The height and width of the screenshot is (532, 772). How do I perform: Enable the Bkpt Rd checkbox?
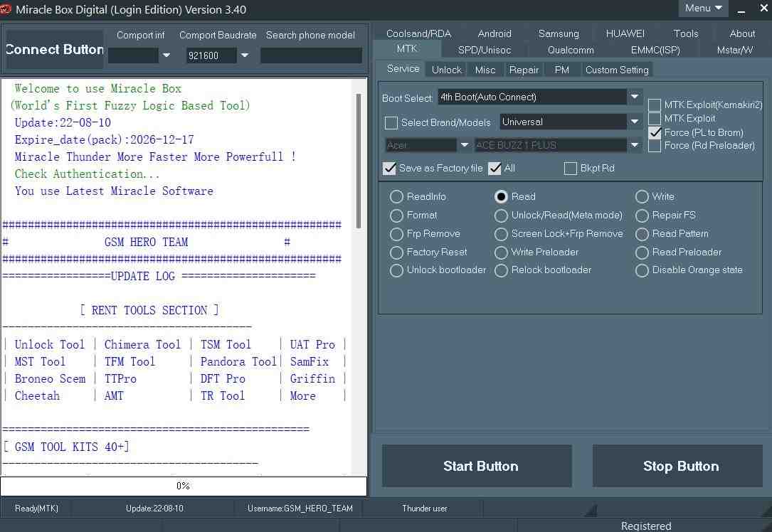tap(570, 169)
